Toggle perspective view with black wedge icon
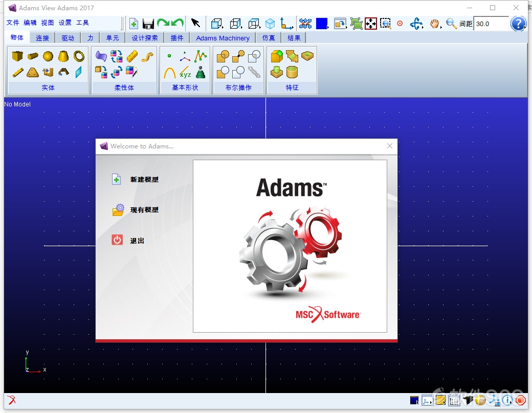The width and height of the screenshot is (532, 413). 468,401
